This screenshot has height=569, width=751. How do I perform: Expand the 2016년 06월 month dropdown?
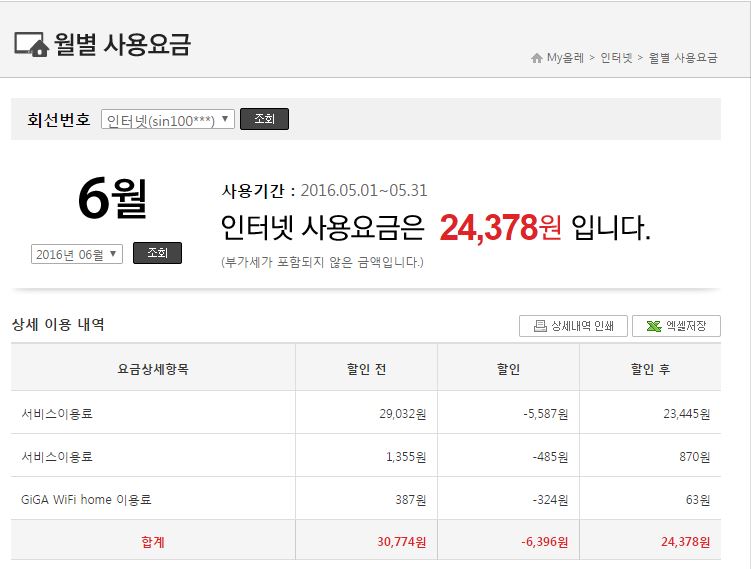(x=76, y=254)
